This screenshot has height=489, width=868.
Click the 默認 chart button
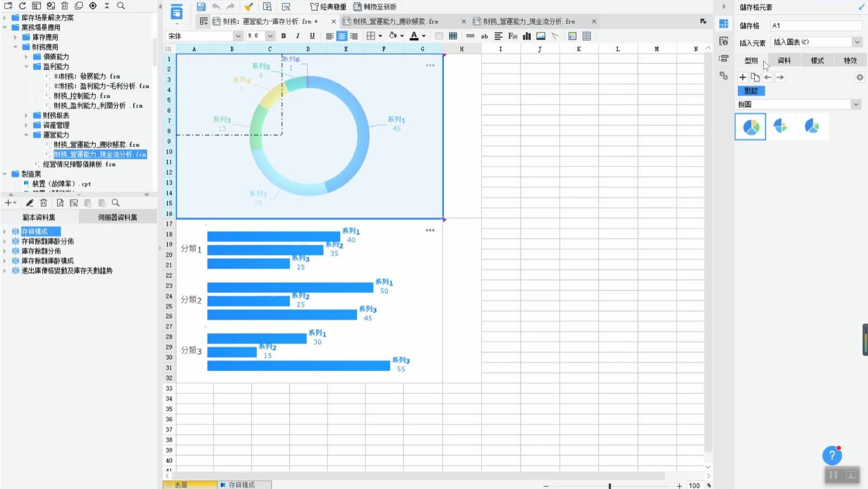tap(751, 91)
